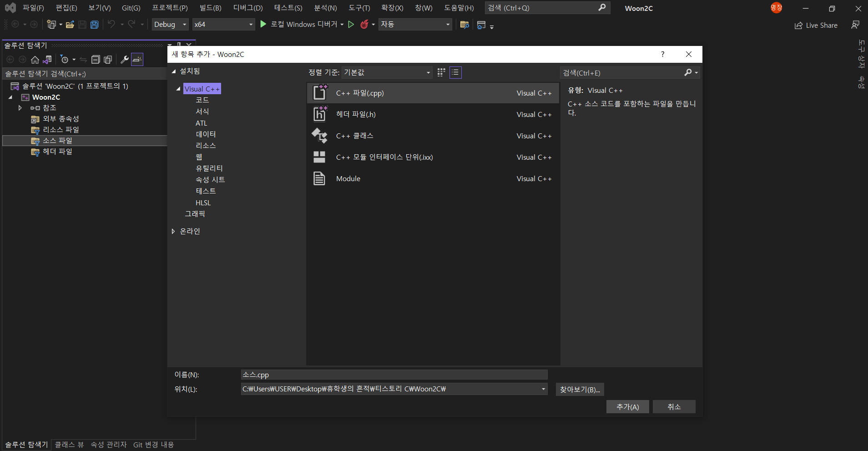Open the new project toolbar icon
The image size is (868, 451).
click(x=51, y=25)
